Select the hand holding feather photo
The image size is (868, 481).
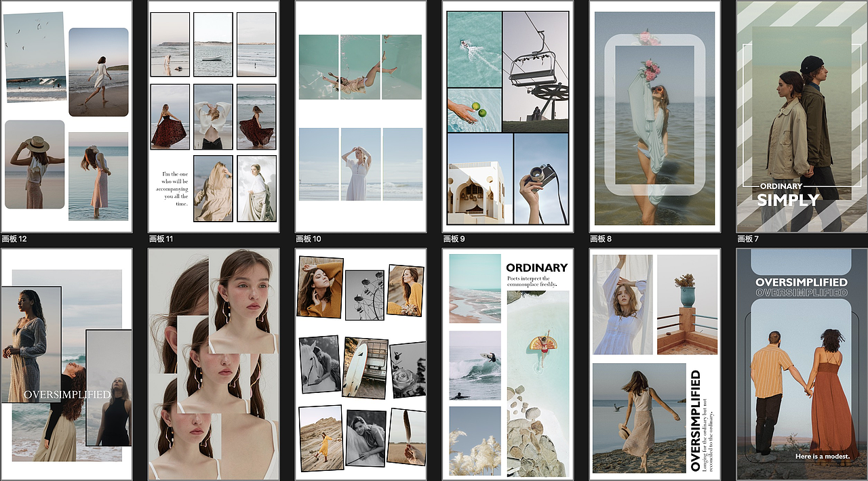coord(407,437)
